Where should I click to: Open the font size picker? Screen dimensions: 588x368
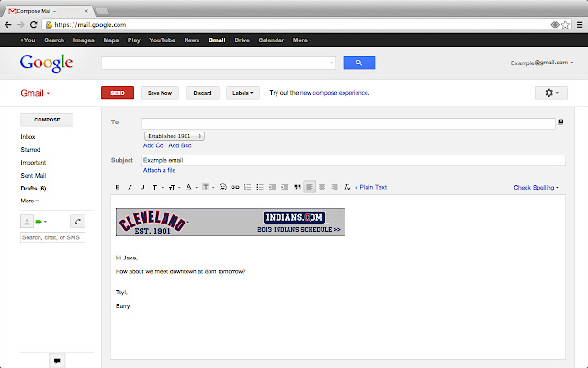tap(174, 187)
